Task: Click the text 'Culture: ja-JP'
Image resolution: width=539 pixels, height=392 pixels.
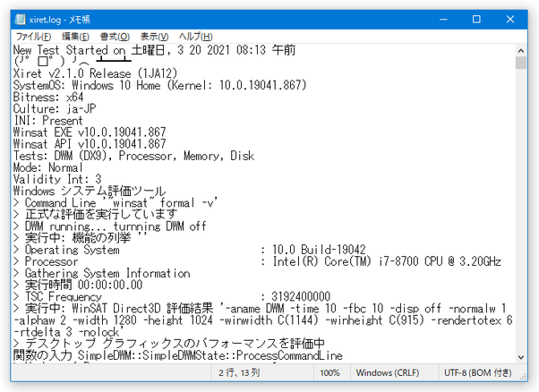Action: coord(55,109)
